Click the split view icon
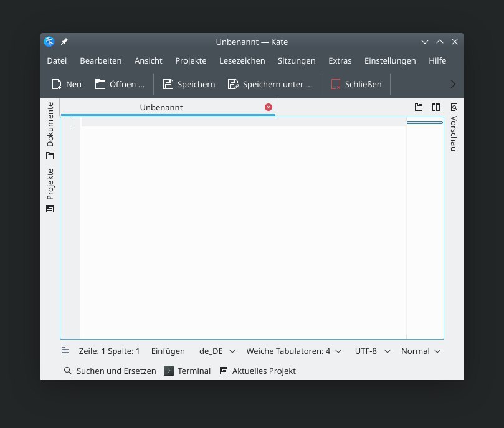The height and width of the screenshot is (428, 504). point(436,107)
